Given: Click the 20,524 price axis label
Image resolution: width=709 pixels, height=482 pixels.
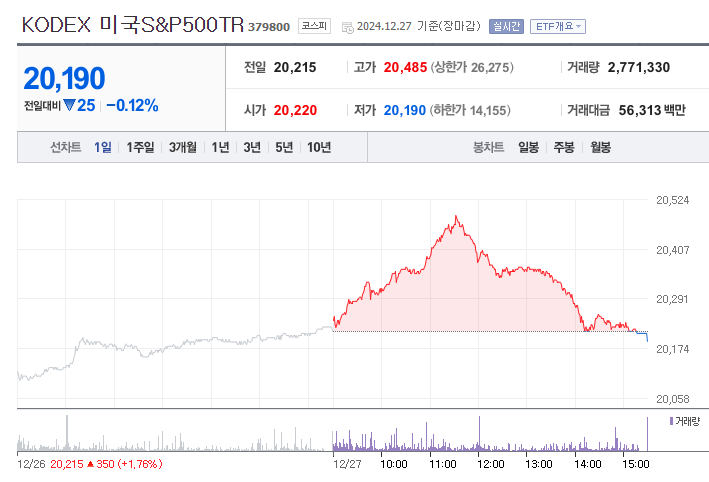Looking at the screenshot, I should (672, 200).
